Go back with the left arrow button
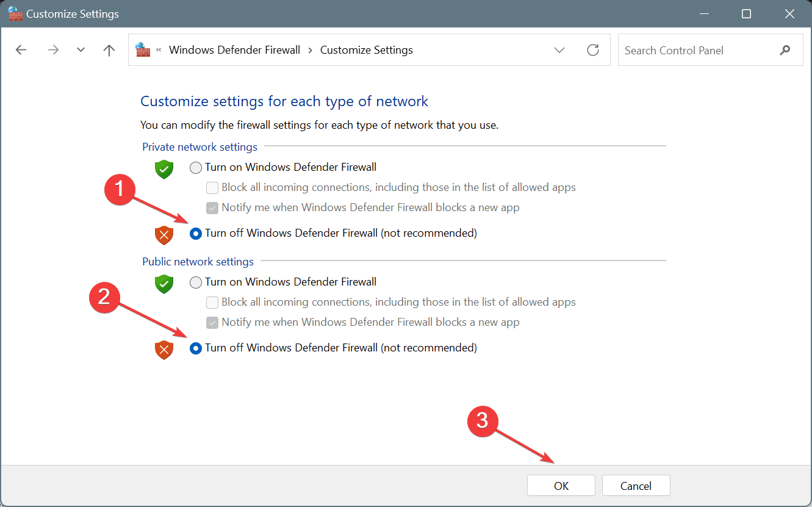The height and width of the screenshot is (507, 812). click(21, 50)
